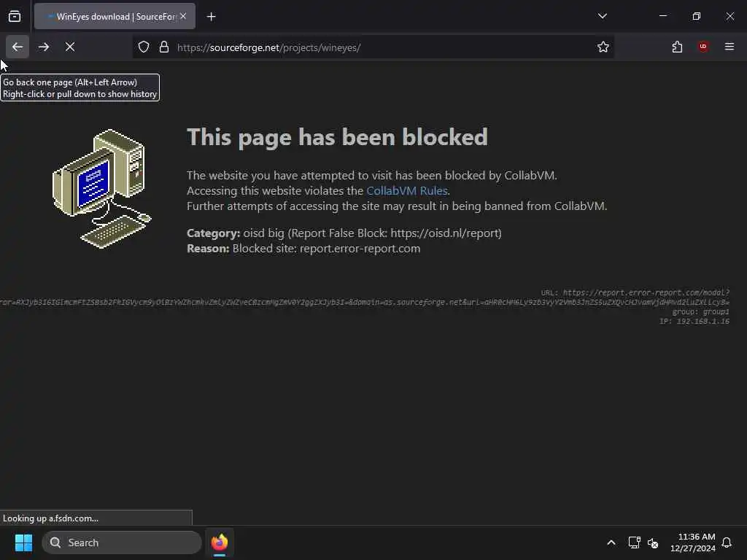Expand the list all tabs chevron
The image size is (747, 560).
603,16
